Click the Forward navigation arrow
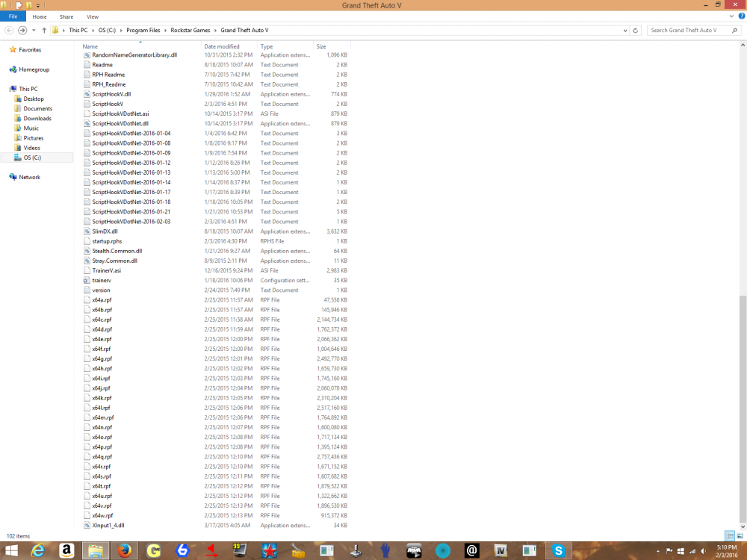 coord(22,30)
